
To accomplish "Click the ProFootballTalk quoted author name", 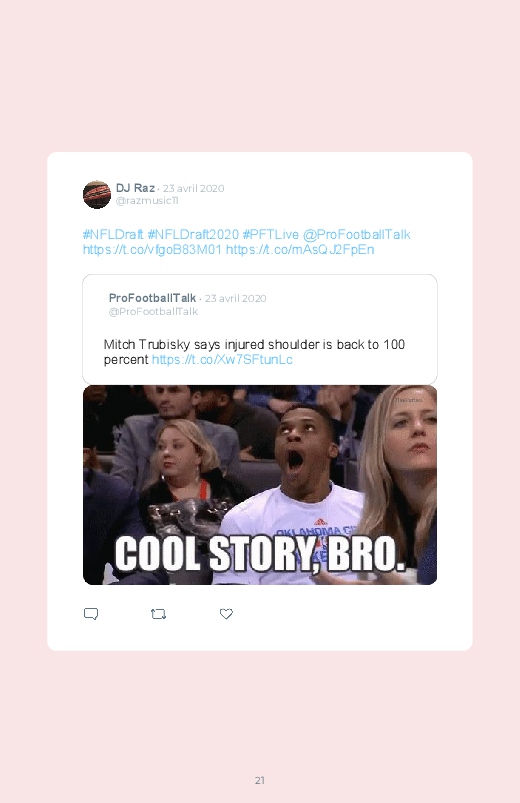I will (152, 298).
